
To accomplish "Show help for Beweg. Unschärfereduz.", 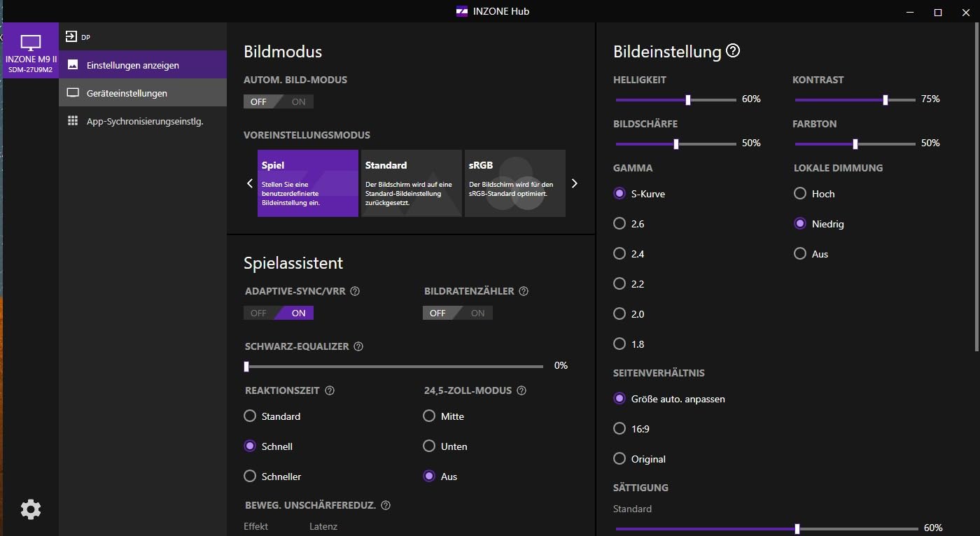I will pyautogui.click(x=386, y=505).
